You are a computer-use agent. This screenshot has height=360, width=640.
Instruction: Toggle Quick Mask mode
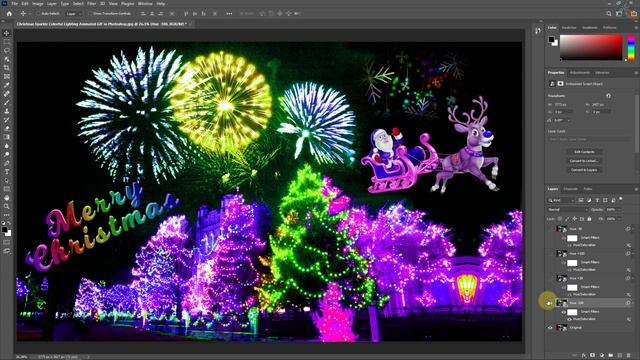(x=7, y=242)
